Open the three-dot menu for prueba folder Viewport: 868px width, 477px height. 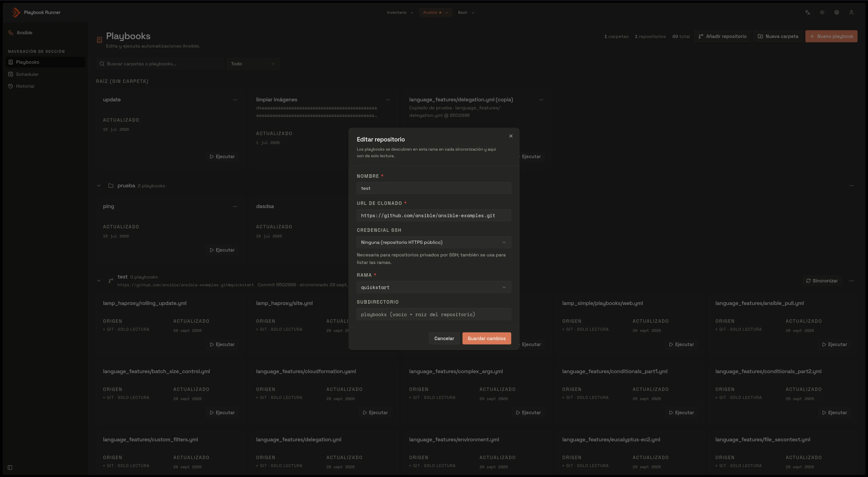(852, 186)
